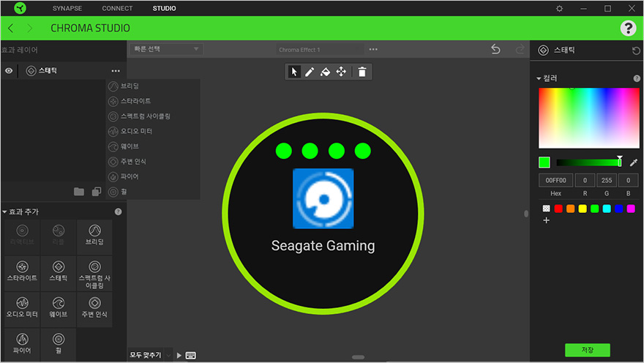
Task: Click the undo arrow
Action: 495,49
